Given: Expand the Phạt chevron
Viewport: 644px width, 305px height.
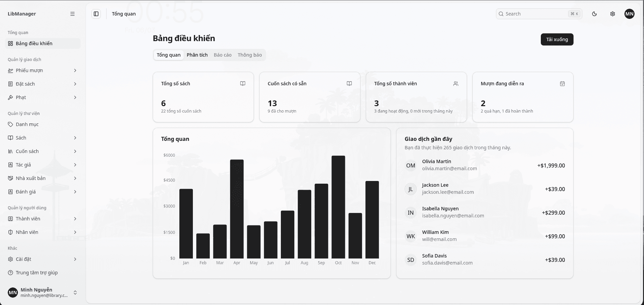Looking at the screenshot, I should click(x=75, y=97).
